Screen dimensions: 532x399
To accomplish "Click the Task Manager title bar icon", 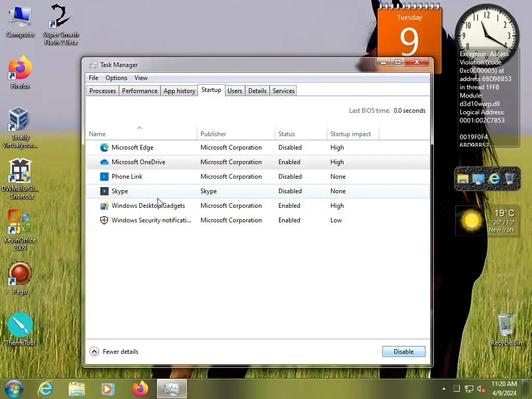I will (93, 65).
